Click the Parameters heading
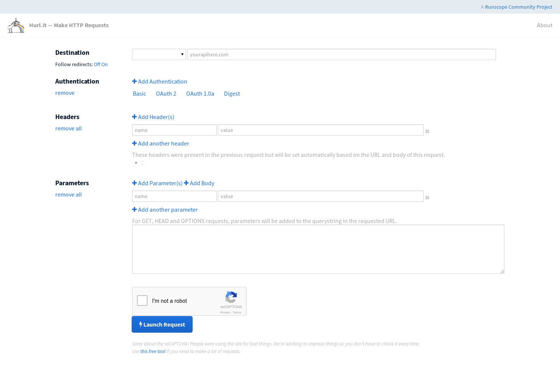The height and width of the screenshot is (392, 560). click(x=72, y=183)
